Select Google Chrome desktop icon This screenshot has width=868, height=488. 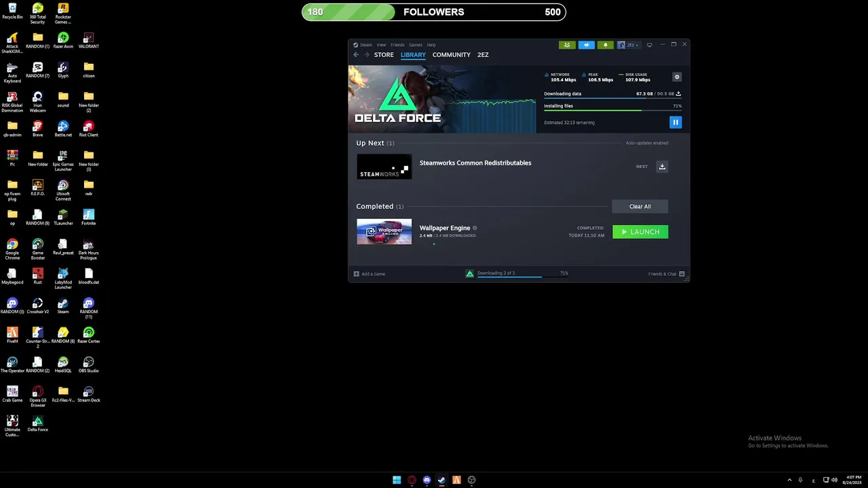coord(12,249)
